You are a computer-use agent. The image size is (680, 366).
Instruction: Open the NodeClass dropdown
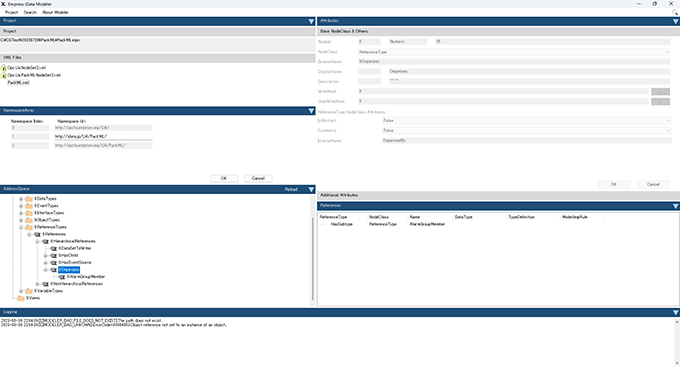point(667,52)
